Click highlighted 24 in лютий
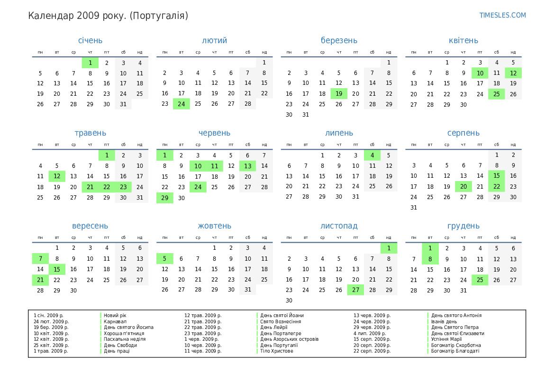Image resolution: width=554 pixels, height=392 pixels. click(x=181, y=104)
